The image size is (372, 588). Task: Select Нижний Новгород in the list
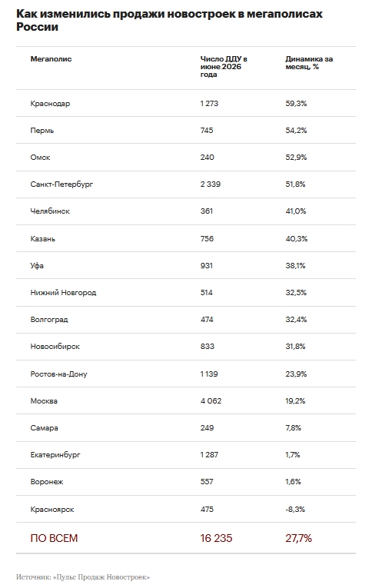tap(63, 293)
